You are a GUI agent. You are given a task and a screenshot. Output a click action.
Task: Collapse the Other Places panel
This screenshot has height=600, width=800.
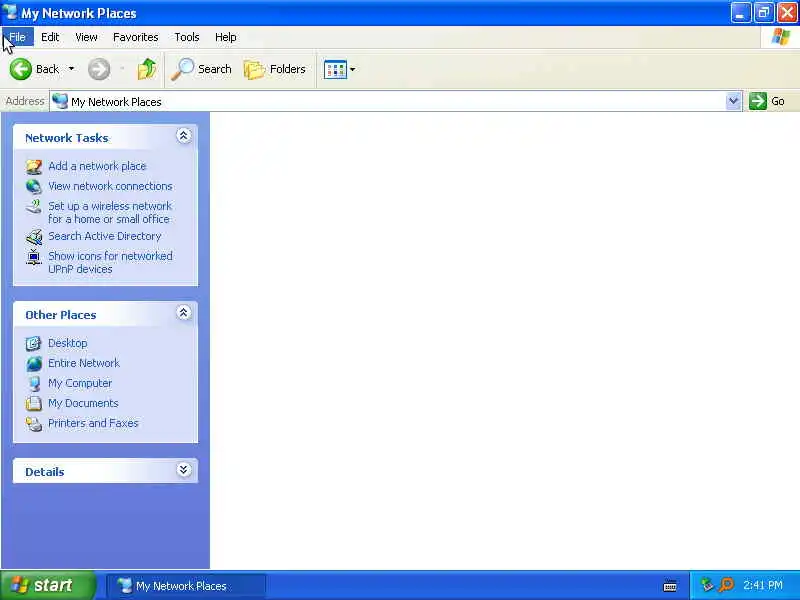pyautogui.click(x=184, y=313)
